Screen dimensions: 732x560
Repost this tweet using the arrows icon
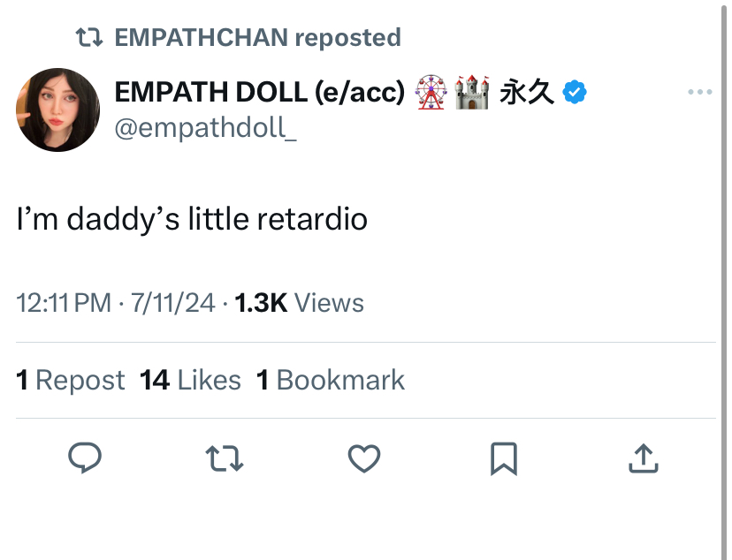pyautogui.click(x=225, y=458)
